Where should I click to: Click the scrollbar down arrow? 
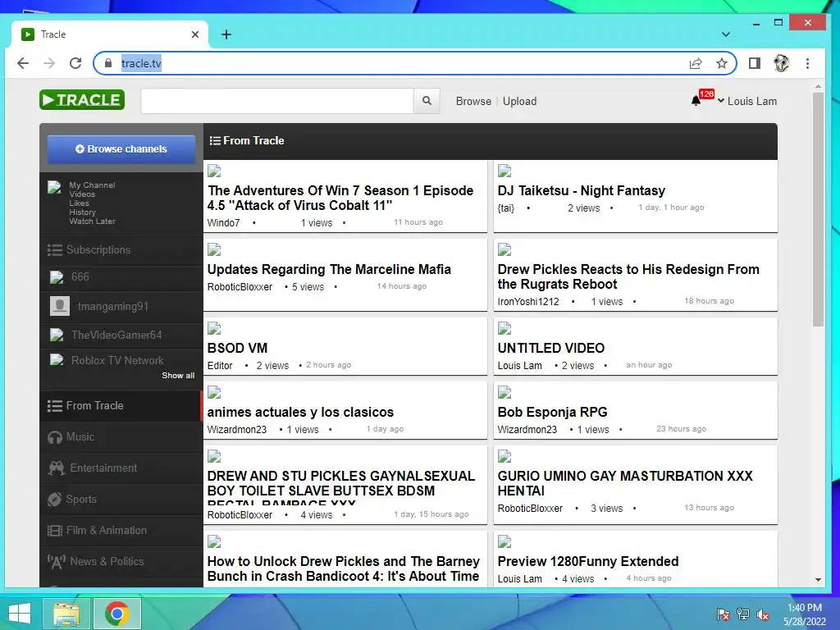[x=818, y=580]
